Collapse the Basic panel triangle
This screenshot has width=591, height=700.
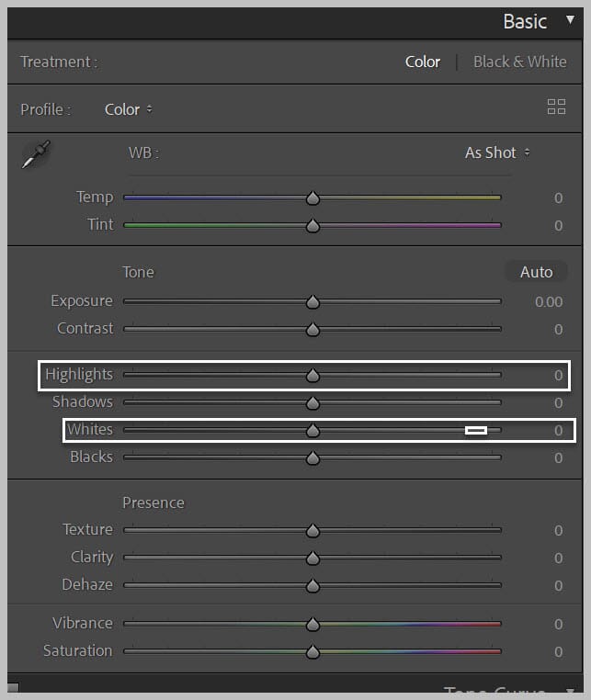point(570,19)
